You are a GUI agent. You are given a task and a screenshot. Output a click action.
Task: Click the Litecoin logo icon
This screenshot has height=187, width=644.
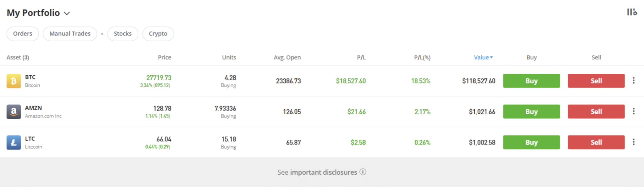[x=14, y=143]
